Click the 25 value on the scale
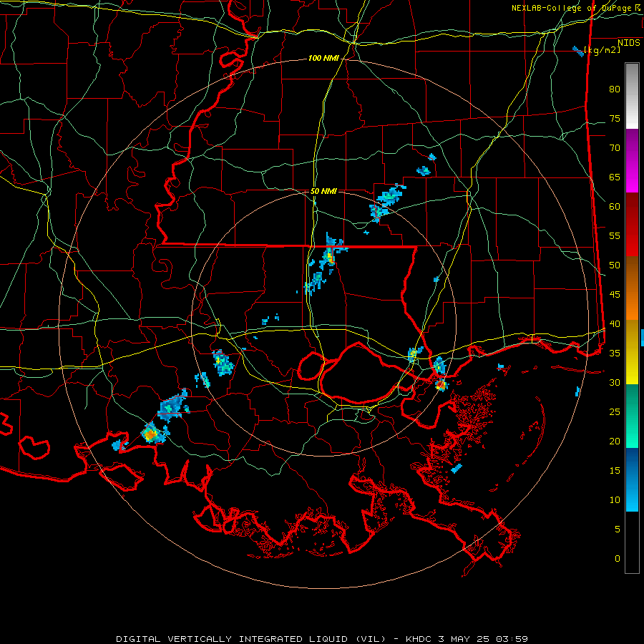Image resolution: width=644 pixels, height=644 pixels. pyautogui.click(x=615, y=412)
